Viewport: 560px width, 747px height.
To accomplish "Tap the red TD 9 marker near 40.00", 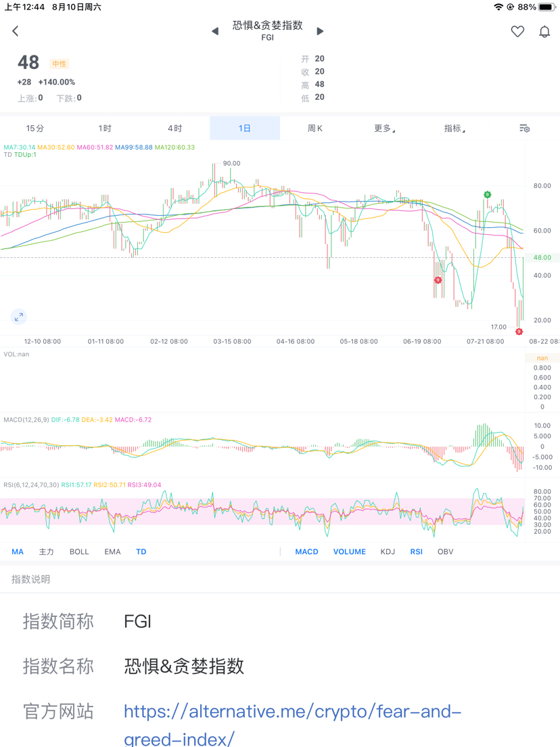I will point(438,280).
